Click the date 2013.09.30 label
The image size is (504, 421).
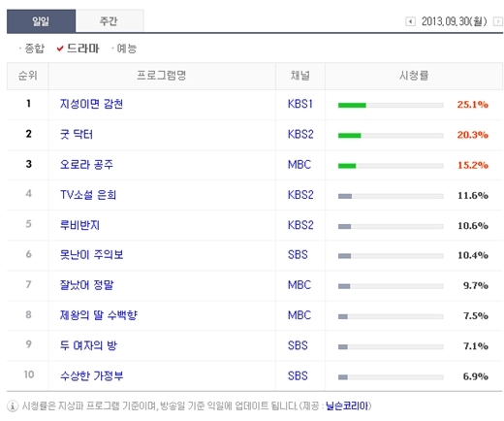454,21
